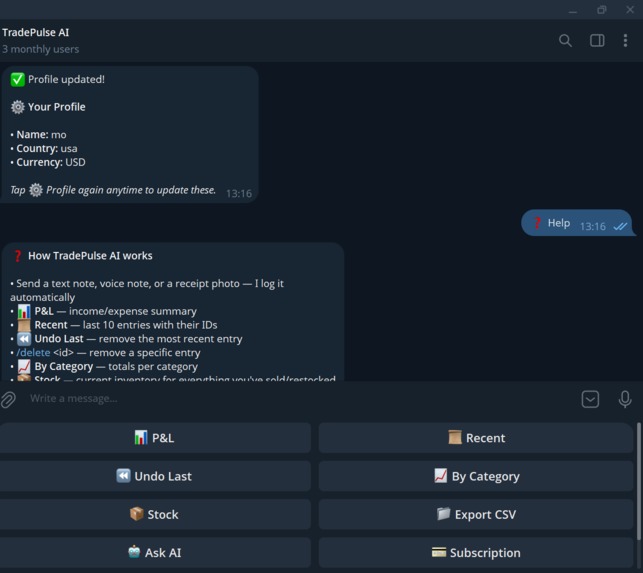Viewport: 643px width, 573px height.
Task: Click the P&L keyboard button
Action: tap(155, 438)
